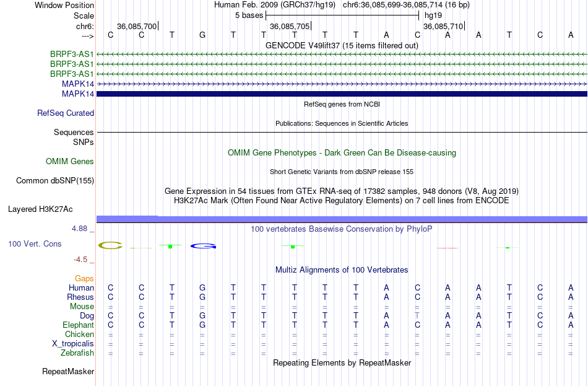Click the chr6: ruler label
The width and height of the screenshot is (588, 386).
click(x=85, y=26)
